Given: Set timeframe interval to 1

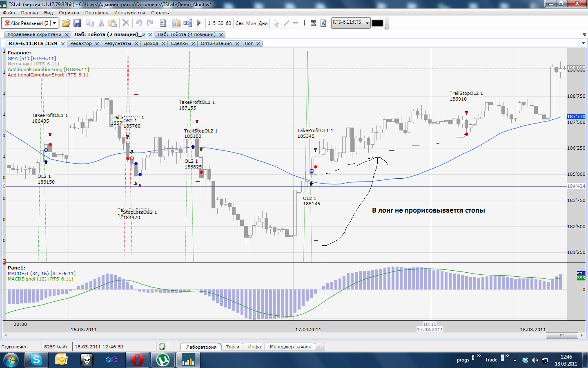Looking at the screenshot, I should 209,23.
